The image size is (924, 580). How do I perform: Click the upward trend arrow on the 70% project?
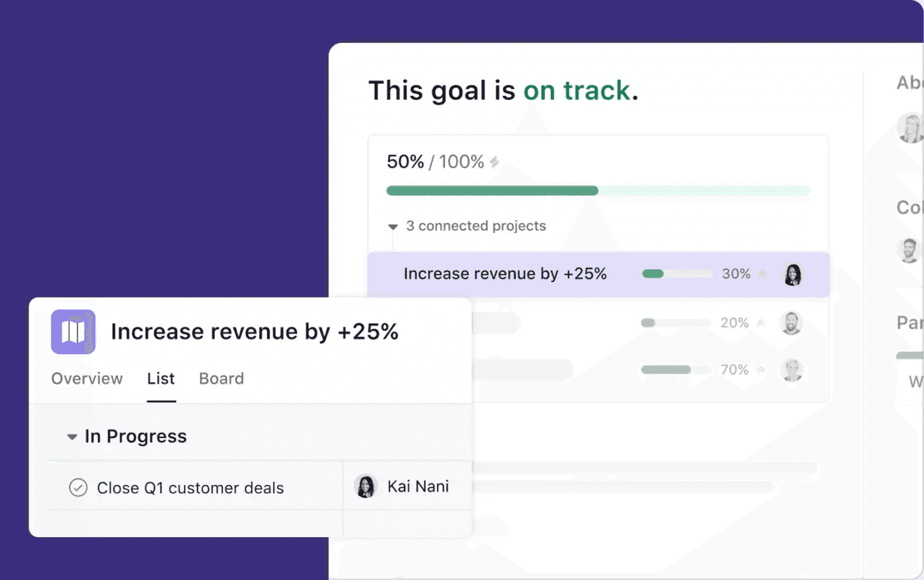[x=761, y=370]
